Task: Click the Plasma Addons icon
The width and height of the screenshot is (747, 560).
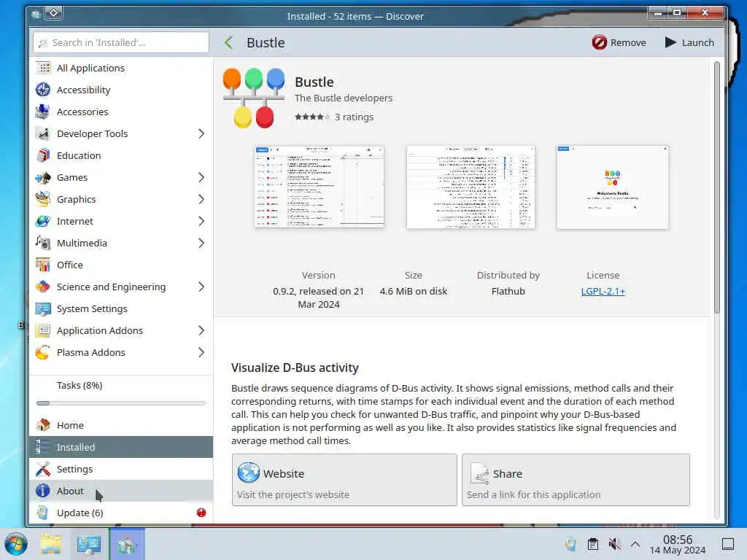Action: pos(43,353)
